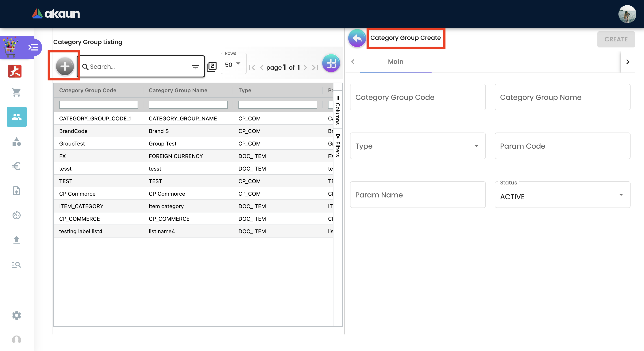Select the people group sidebar icon
The width and height of the screenshot is (644, 351).
[17, 117]
